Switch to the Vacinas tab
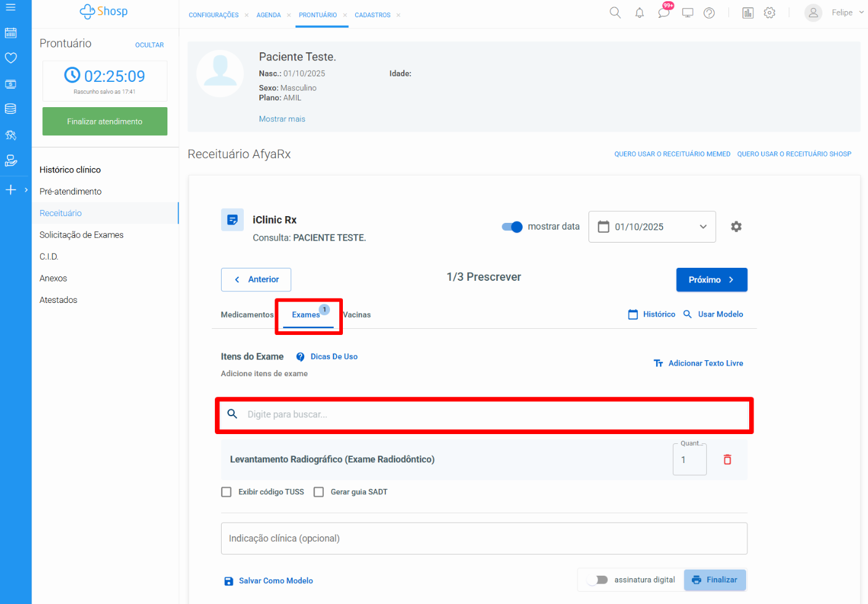Screen dimensions: 868x604 [357, 315]
